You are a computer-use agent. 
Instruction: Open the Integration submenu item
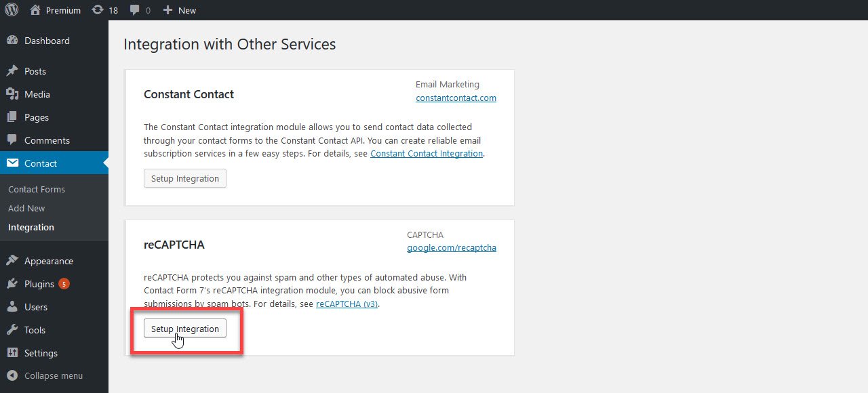coord(31,227)
